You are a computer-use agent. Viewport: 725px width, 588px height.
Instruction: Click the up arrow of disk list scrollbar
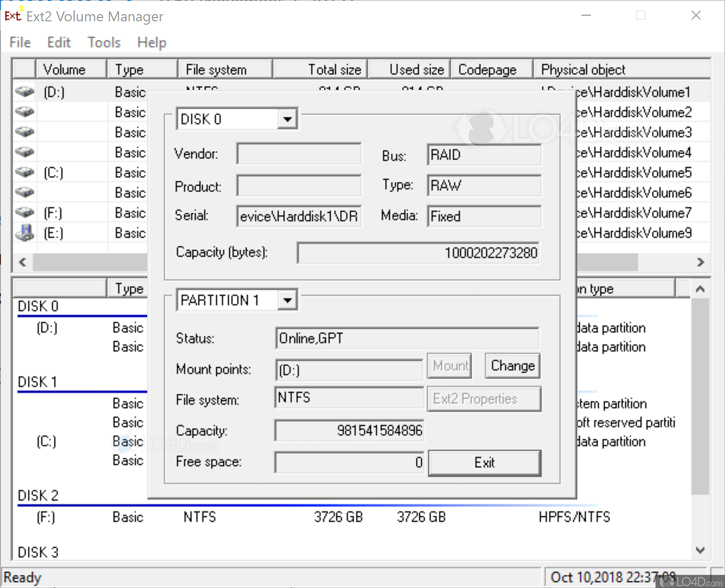pos(700,289)
